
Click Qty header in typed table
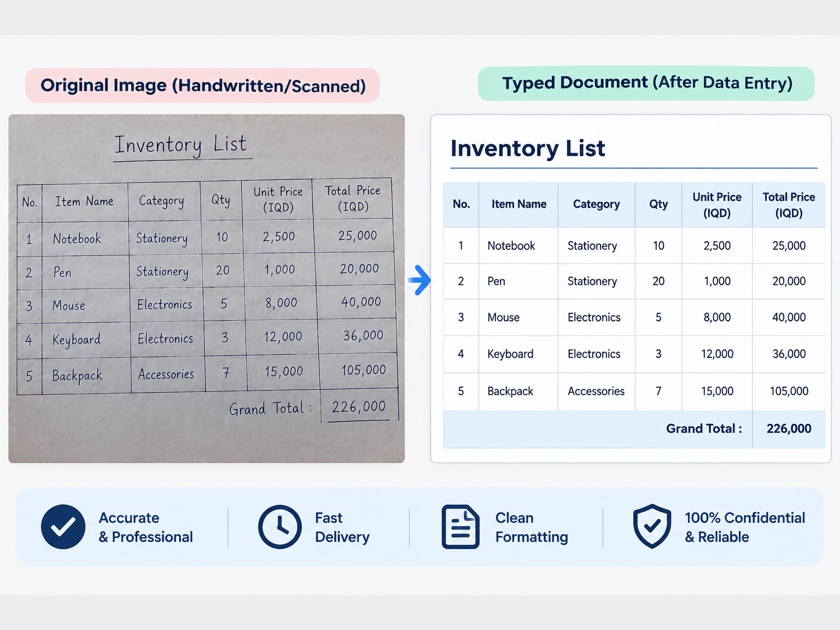pos(658,204)
